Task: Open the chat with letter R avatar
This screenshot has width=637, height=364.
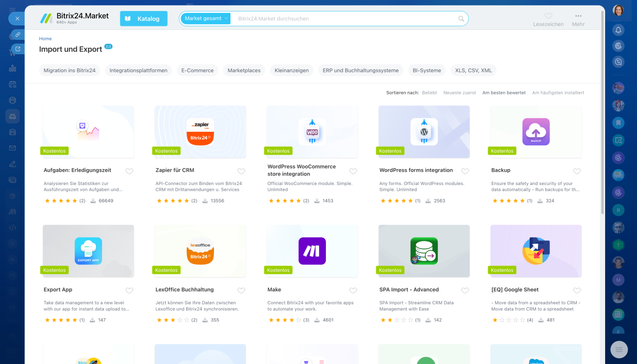Action: (x=619, y=210)
